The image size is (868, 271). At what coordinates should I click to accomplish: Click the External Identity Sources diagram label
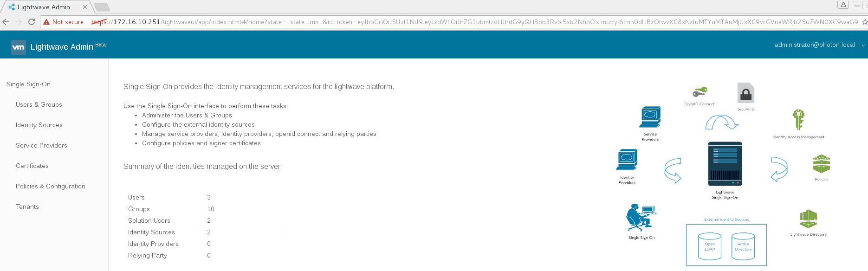point(726,219)
